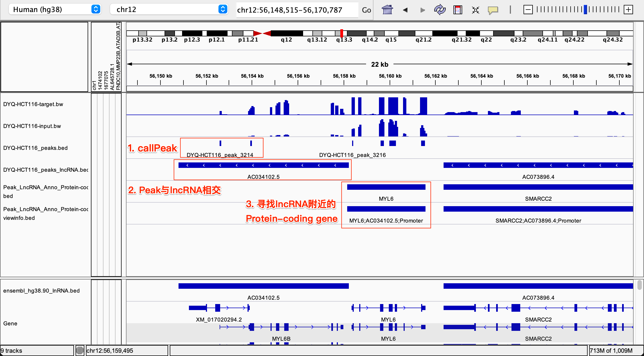Click the zoom out minus icon
Image resolution: width=644 pixels, height=356 pixels.
point(528,10)
